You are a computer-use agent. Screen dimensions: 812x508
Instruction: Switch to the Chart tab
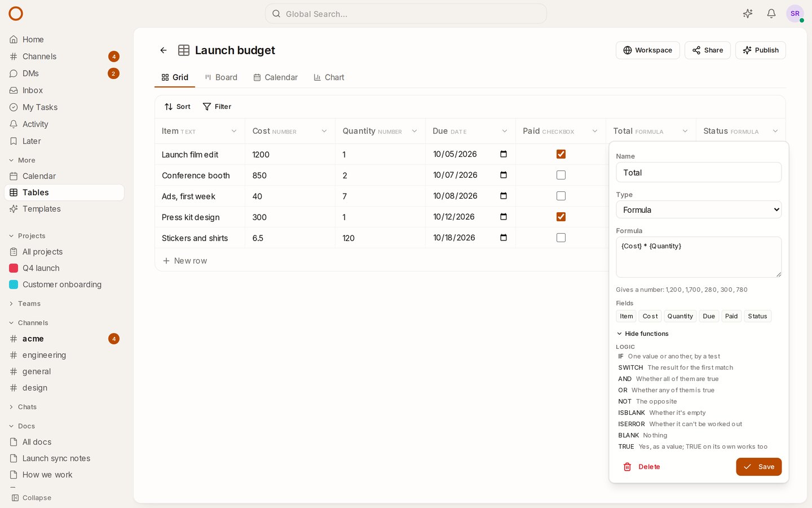[x=329, y=77]
